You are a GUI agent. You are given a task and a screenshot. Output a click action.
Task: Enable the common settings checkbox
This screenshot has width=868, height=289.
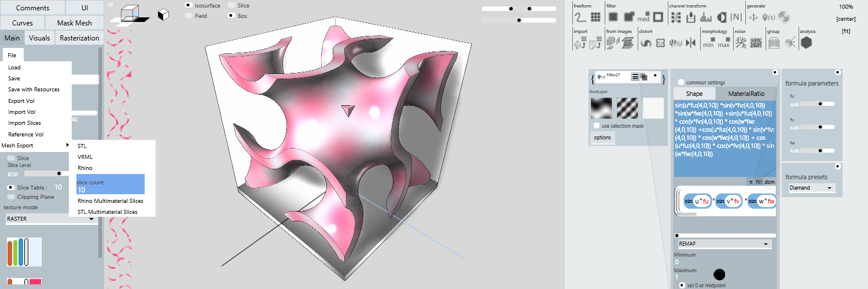(682, 82)
